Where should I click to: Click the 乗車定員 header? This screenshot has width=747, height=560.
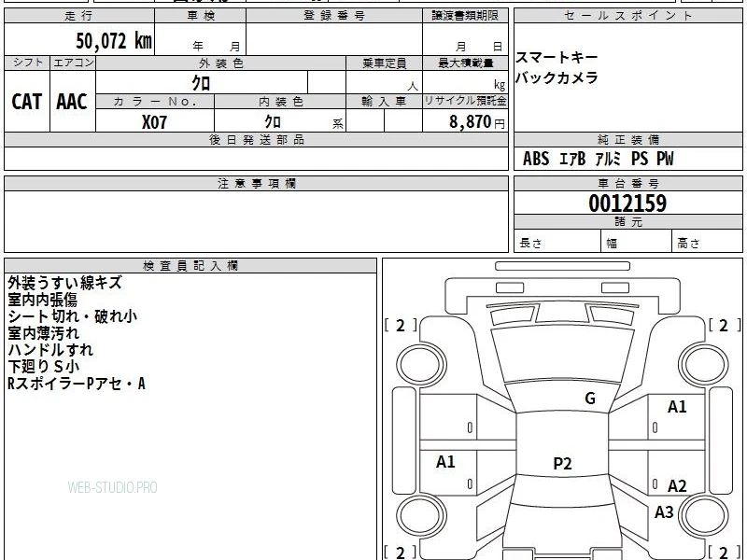(384, 63)
